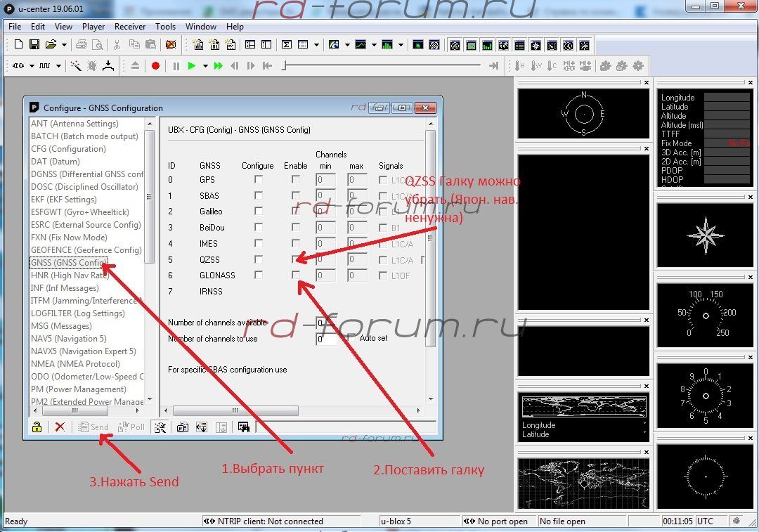Click the Save floppy disk icon
The image size is (759, 532).
[34, 44]
